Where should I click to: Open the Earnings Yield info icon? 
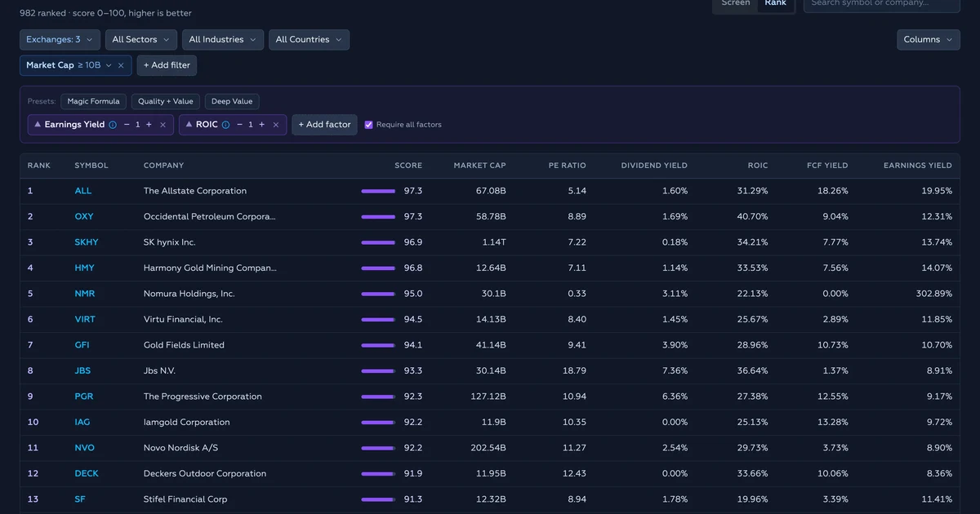coord(113,125)
